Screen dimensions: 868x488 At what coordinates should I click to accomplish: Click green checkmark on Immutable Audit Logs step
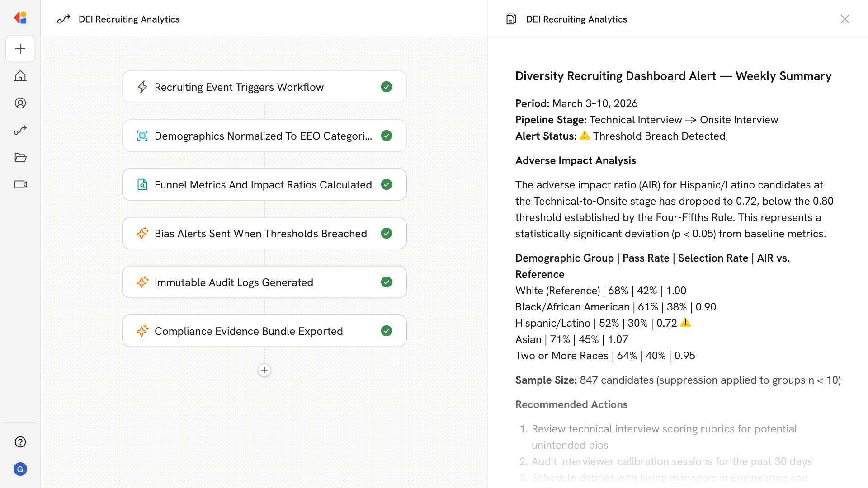(x=386, y=282)
